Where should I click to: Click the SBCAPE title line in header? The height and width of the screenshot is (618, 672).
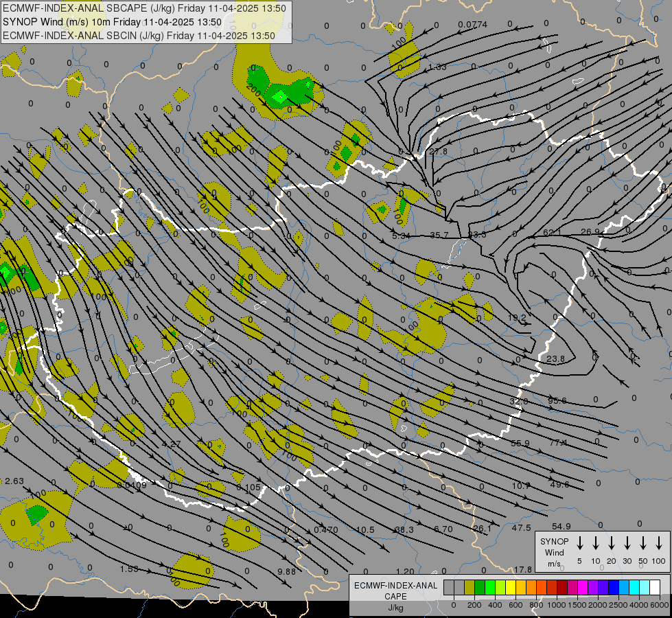[144, 8]
